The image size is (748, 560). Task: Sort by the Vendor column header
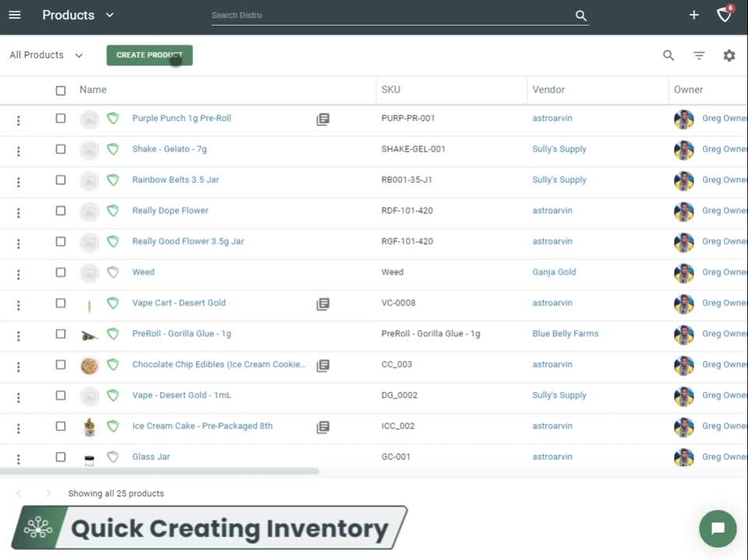pyautogui.click(x=548, y=89)
